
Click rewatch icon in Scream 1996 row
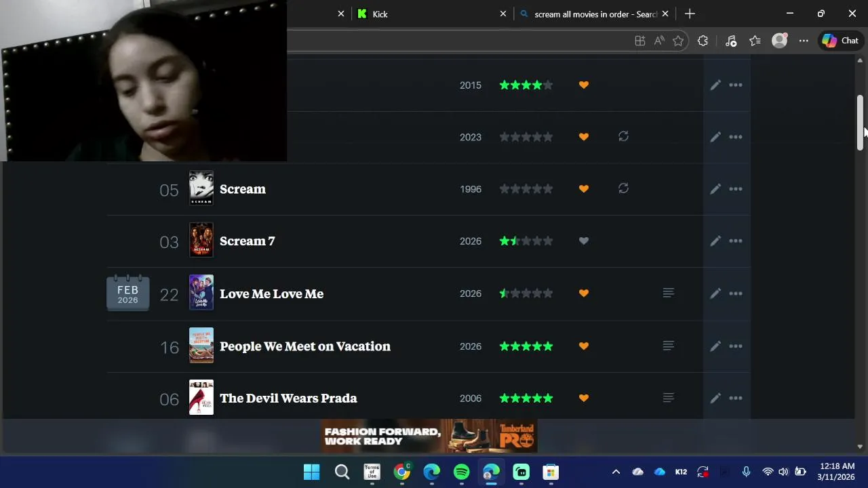pos(623,188)
